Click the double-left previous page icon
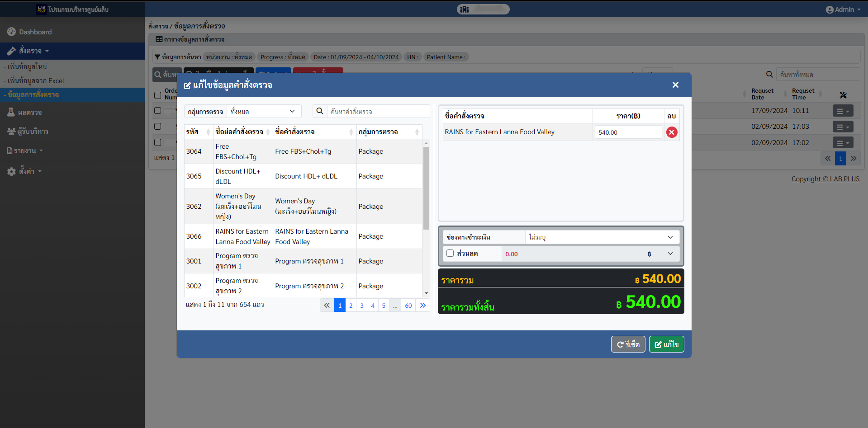 point(327,306)
